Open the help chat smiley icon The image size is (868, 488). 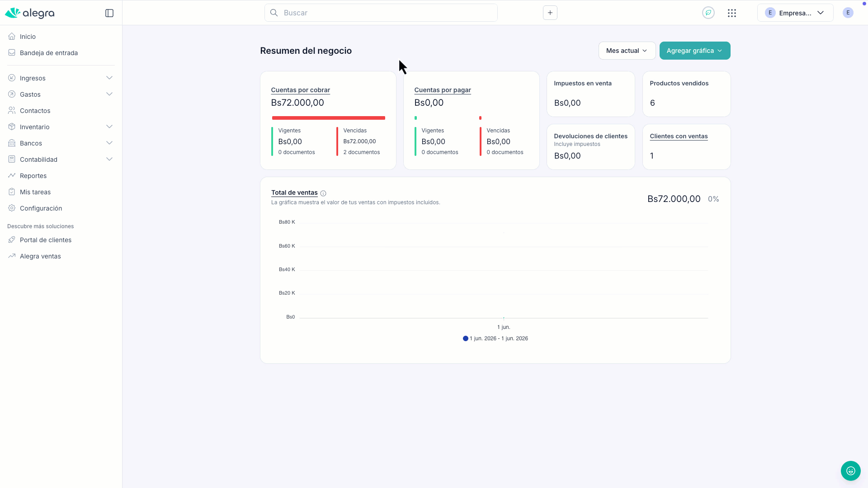coord(851,471)
